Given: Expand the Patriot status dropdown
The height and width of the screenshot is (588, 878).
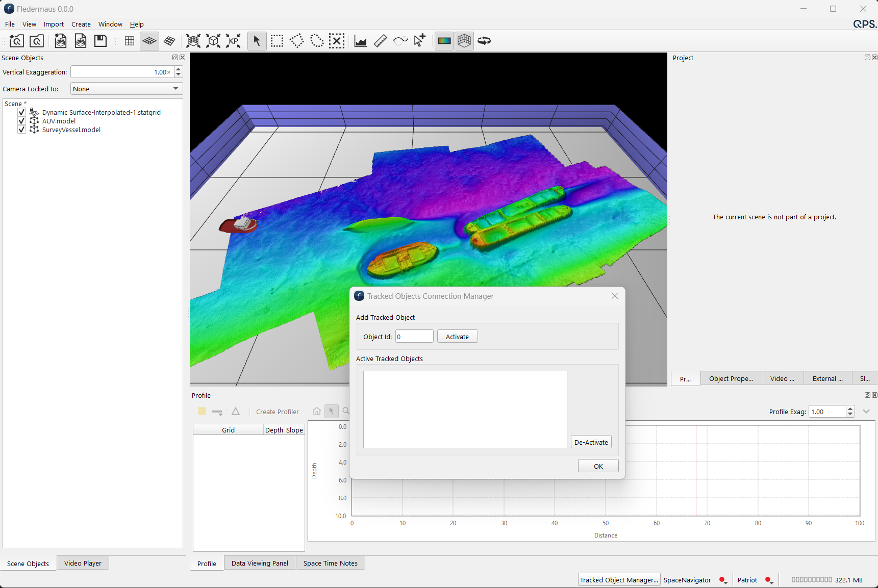Looking at the screenshot, I should [770, 580].
